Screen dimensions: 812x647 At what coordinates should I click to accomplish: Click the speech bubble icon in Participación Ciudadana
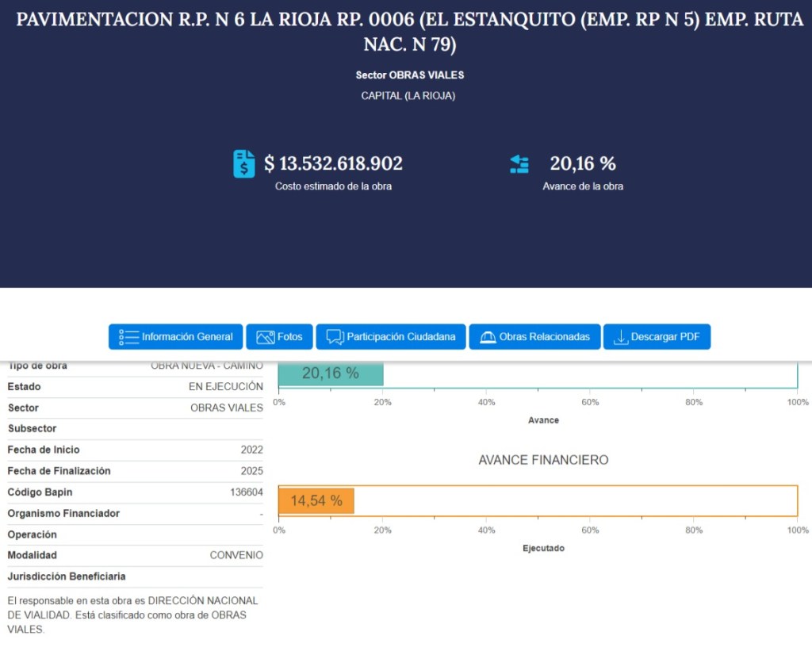(x=334, y=337)
